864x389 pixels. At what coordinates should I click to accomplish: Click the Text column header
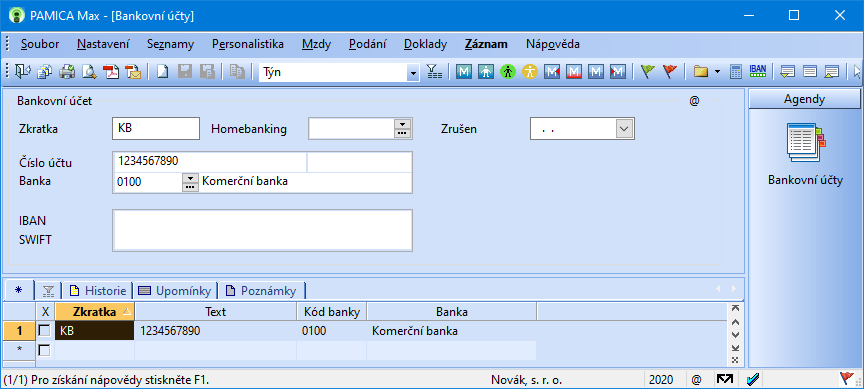(x=215, y=312)
